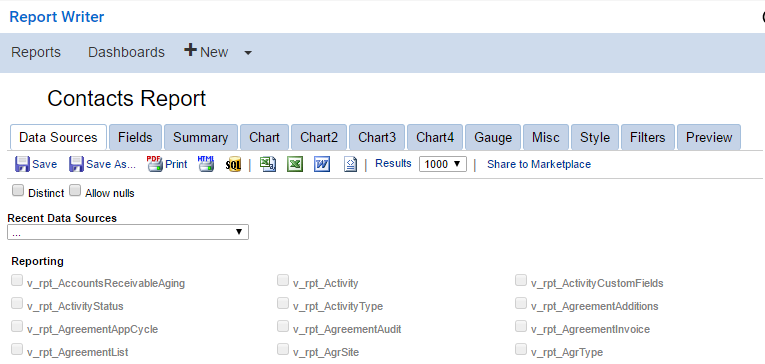Image resolution: width=765 pixels, height=364 pixels.
Task: Check the v_rpt_AgreementList checkbox
Action: point(17,349)
